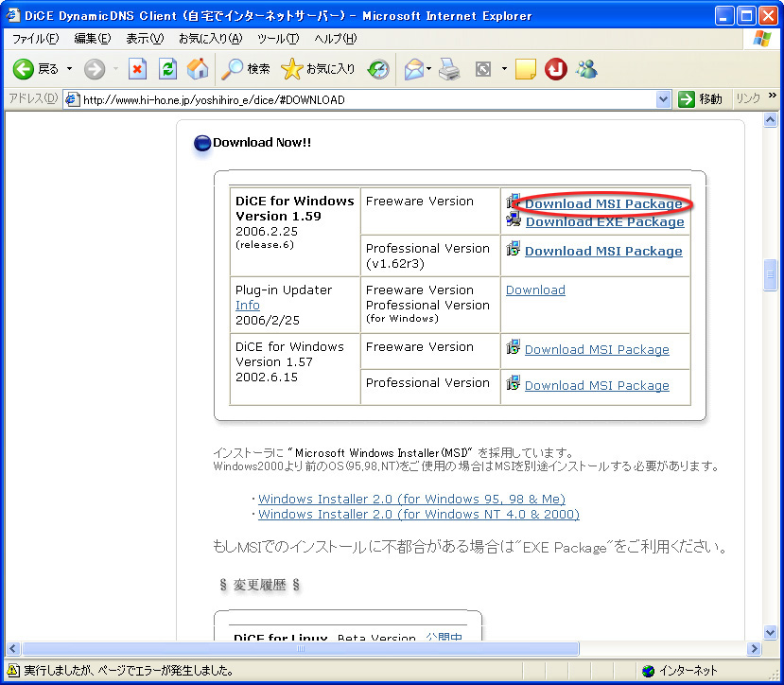
Task: Open Plug-in Updater Info link
Action: (x=248, y=305)
